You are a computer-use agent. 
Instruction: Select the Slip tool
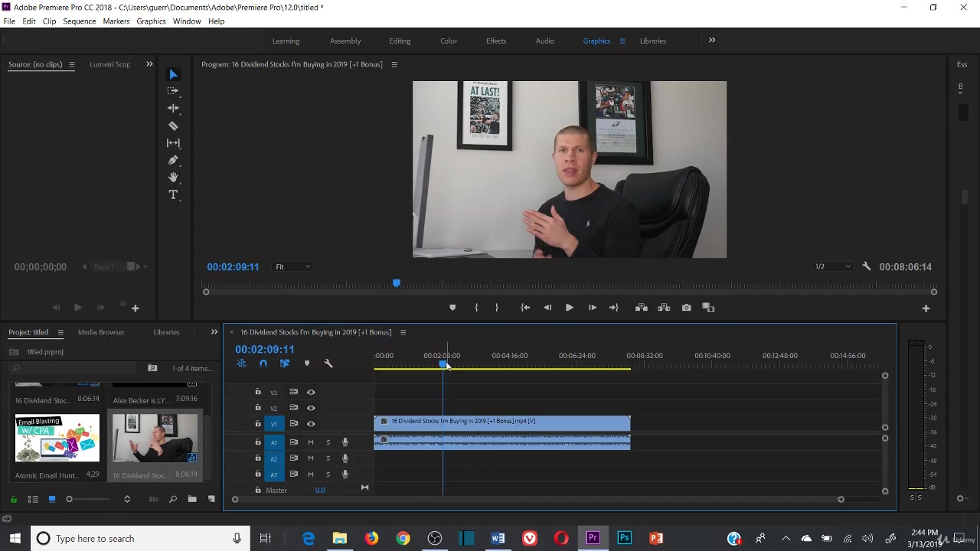click(x=173, y=143)
